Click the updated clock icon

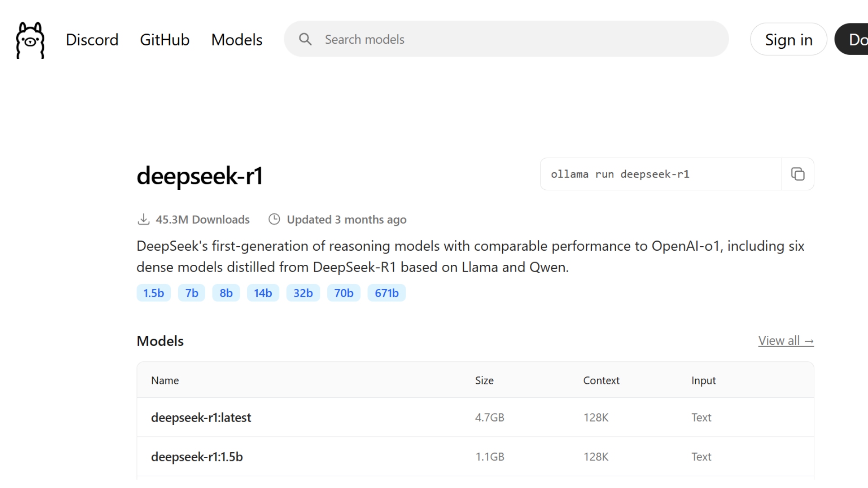pos(274,219)
